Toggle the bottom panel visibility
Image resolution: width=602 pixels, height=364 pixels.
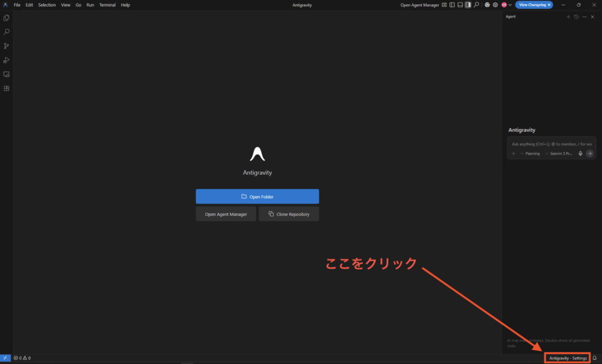tap(460, 5)
